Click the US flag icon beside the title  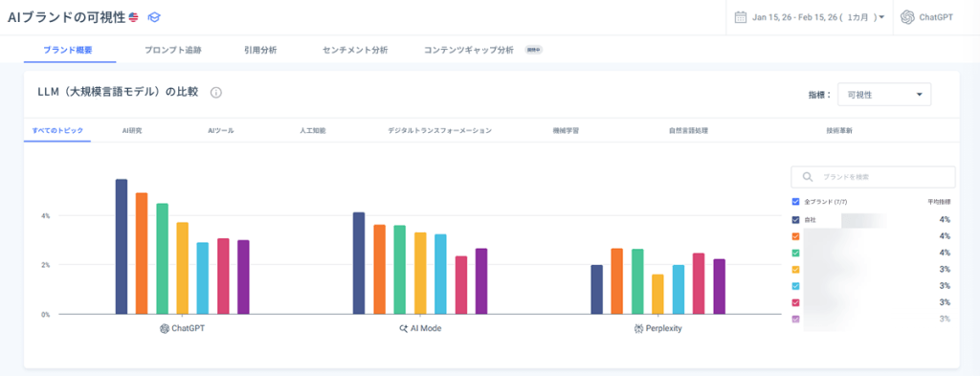coord(133,17)
